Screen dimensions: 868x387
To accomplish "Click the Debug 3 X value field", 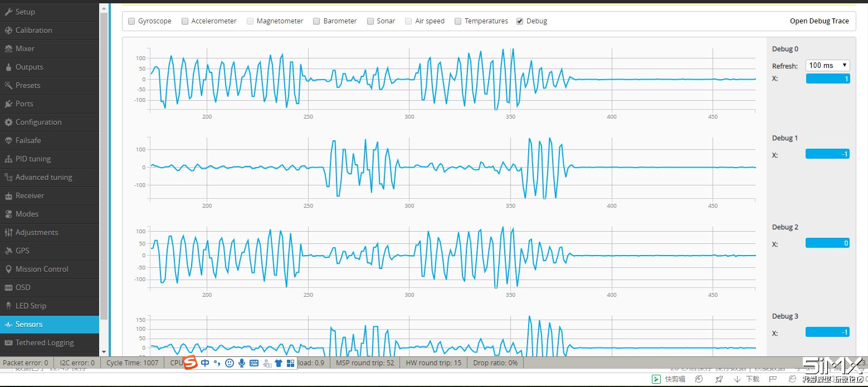I will (828, 332).
